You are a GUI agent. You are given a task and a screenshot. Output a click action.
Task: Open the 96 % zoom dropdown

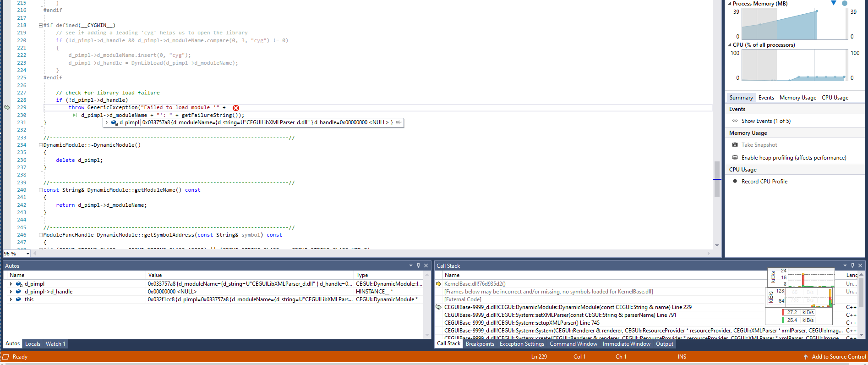(28, 254)
